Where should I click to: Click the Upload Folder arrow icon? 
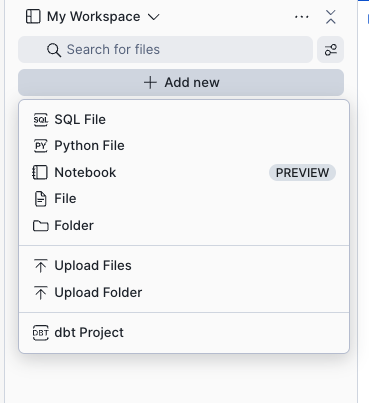[41, 293]
